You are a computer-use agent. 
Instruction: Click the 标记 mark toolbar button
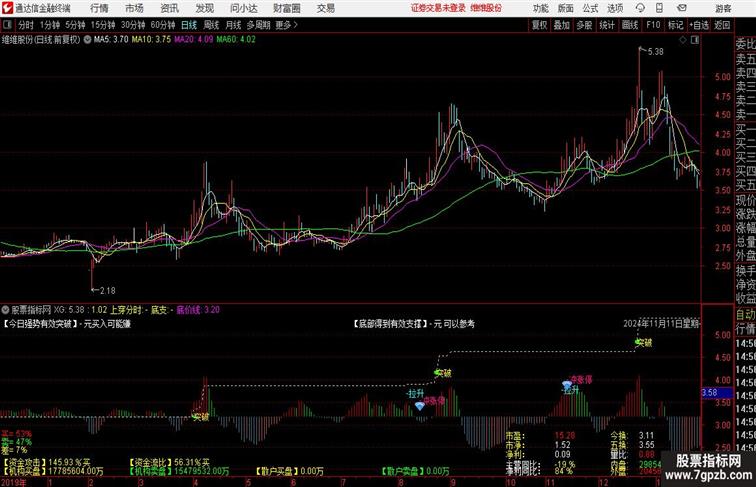(x=675, y=25)
